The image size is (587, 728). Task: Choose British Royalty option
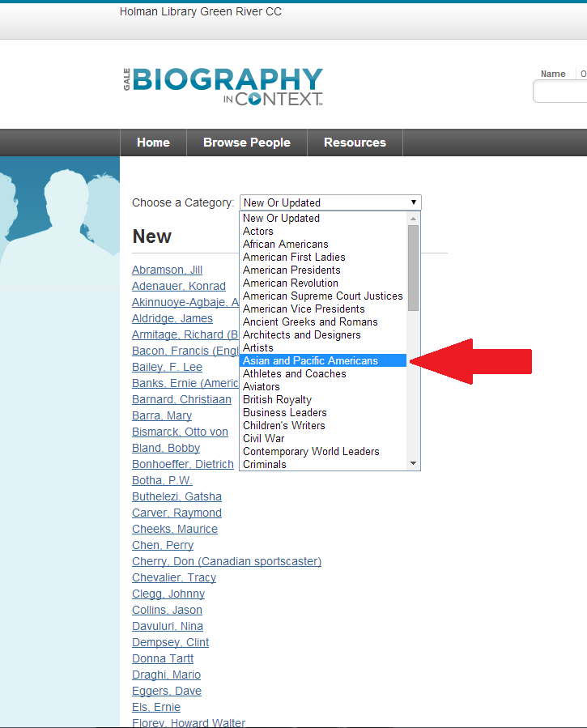[x=323, y=400]
